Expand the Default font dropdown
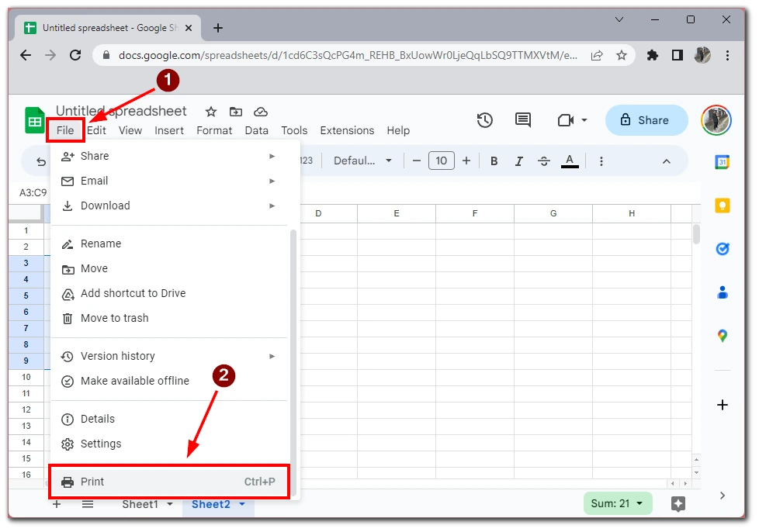Viewport: 759px width, 532px height. (362, 161)
